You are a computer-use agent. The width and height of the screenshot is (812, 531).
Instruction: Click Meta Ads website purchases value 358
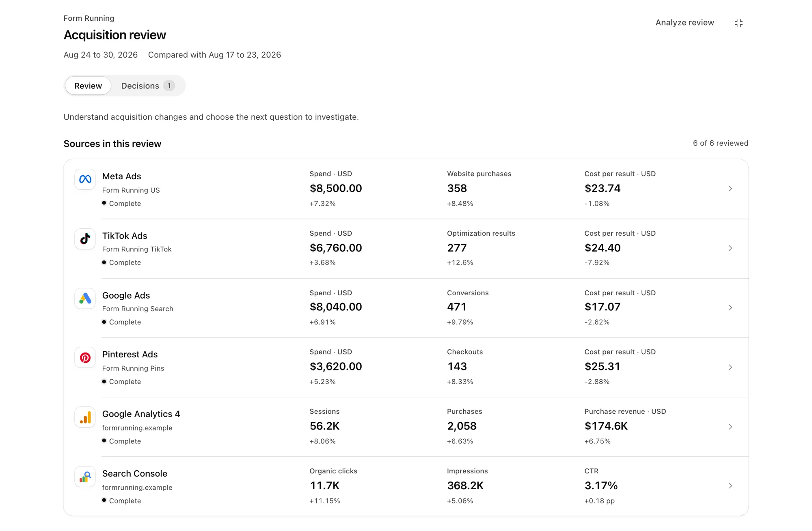pos(457,189)
